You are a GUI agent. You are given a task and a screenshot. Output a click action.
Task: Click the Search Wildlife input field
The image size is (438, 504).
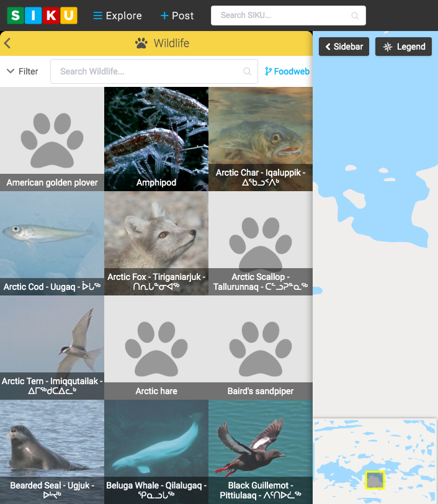click(149, 71)
